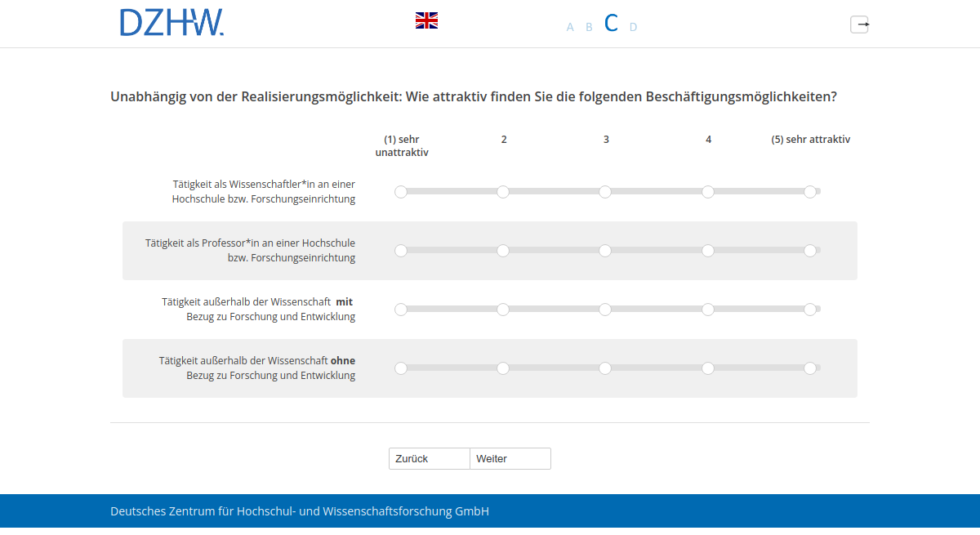Select rating 2 for the Professor*in row
The height and width of the screenshot is (535, 980).
click(x=503, y=251)
